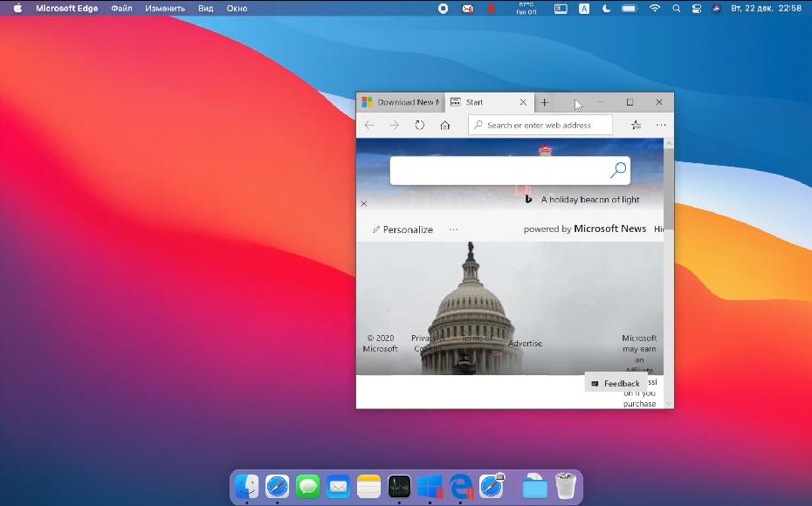Click the Personalize button
Image resolution: width=812 pixels, height=506 pixels.
coord(403,229)
